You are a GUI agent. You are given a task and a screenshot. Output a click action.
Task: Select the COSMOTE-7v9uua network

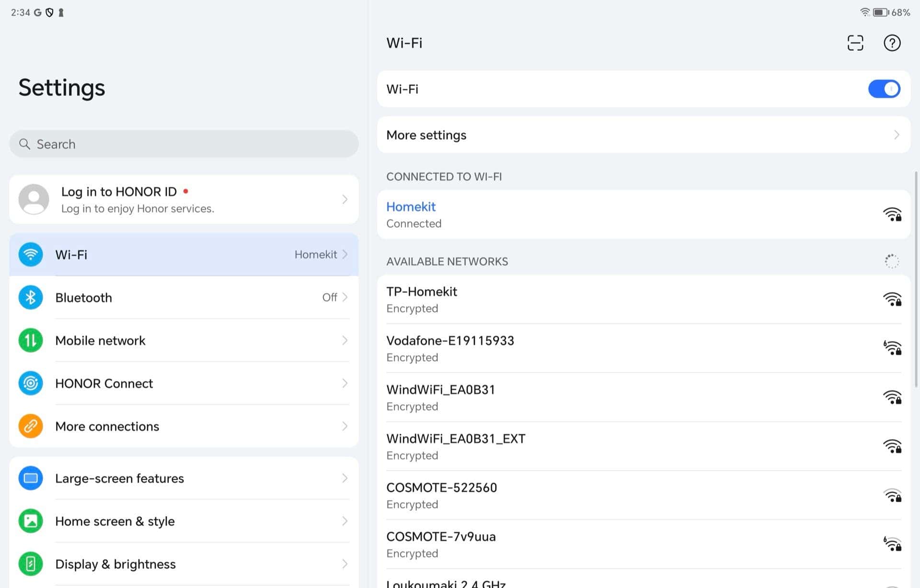[644, 544]
